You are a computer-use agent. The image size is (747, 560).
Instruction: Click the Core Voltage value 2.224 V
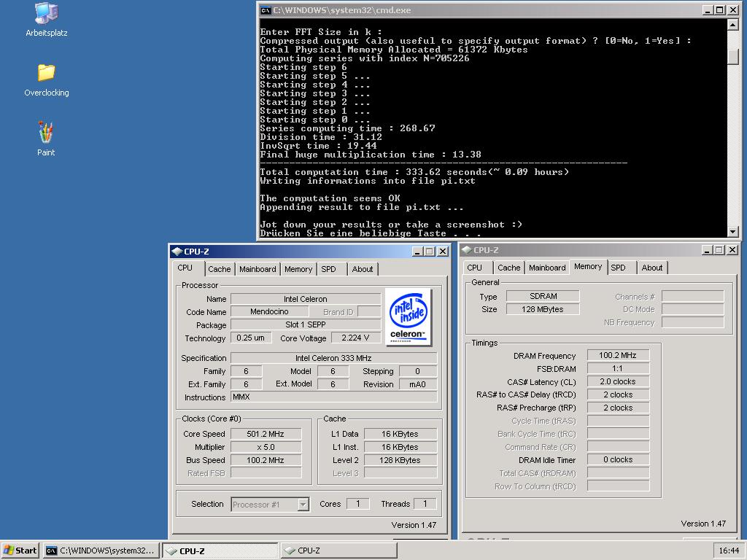355,338
